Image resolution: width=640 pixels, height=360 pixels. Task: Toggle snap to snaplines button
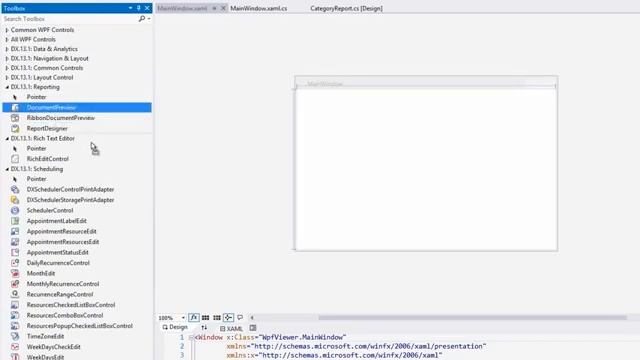pyautogui.click(x=229, y=318)
